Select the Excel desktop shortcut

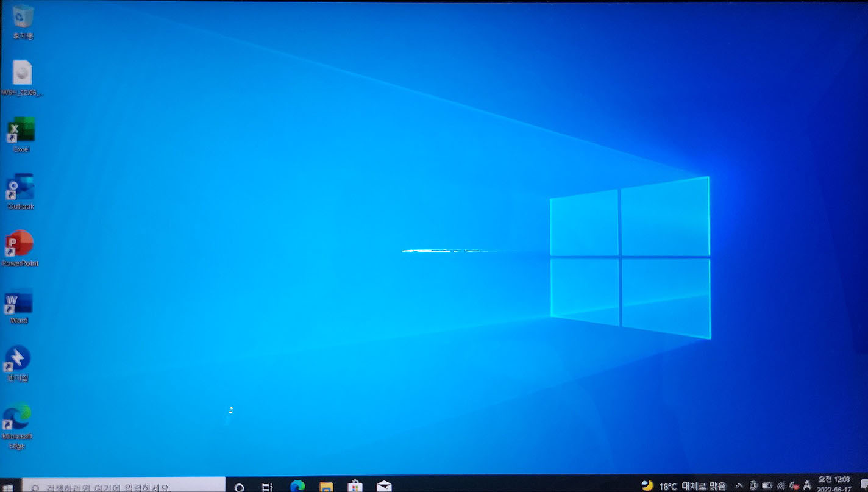tap(21, 135)
